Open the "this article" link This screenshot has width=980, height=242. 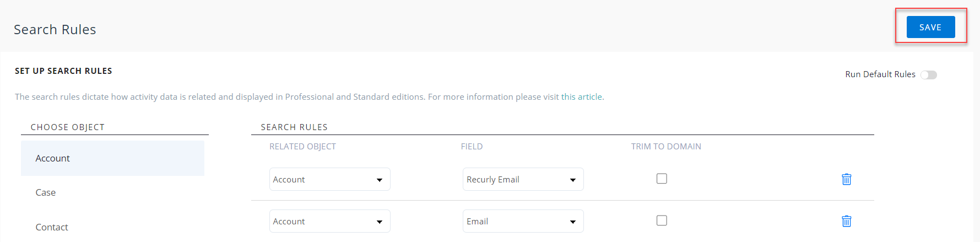581,97
